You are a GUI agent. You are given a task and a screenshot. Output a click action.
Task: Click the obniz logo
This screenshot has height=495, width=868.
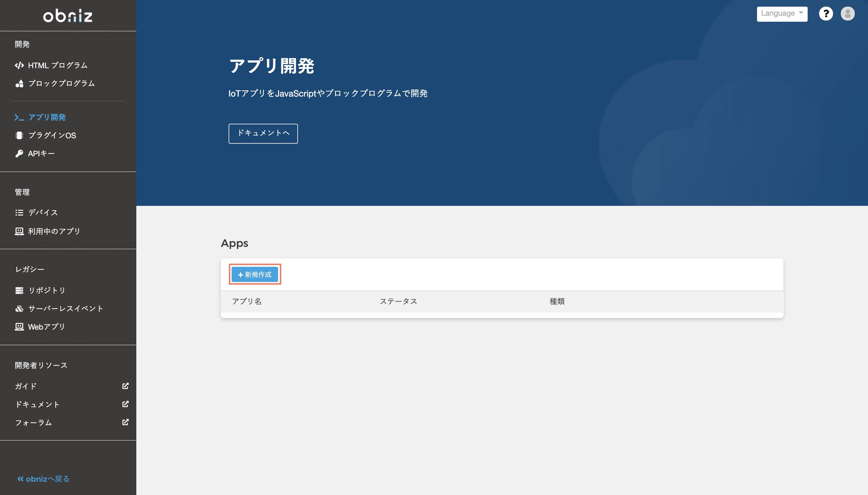coord(68,15)
